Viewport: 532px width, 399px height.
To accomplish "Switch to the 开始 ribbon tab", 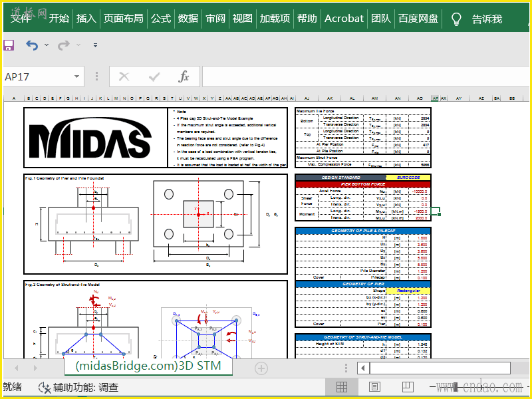I will [59, 19].
